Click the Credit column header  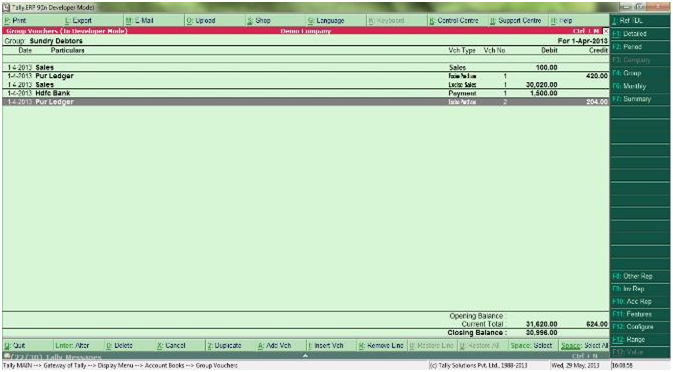[598, 50]
